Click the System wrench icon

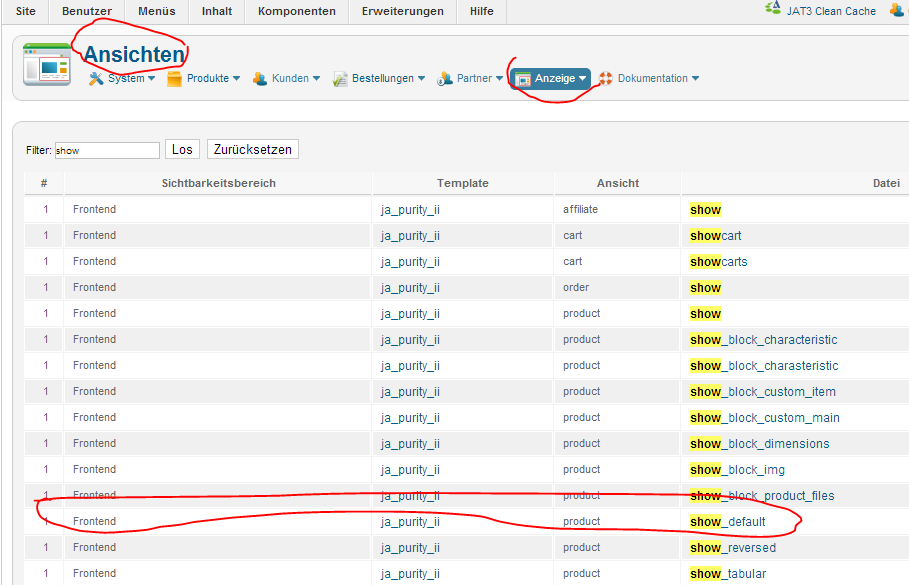click(x=96, y=79)
